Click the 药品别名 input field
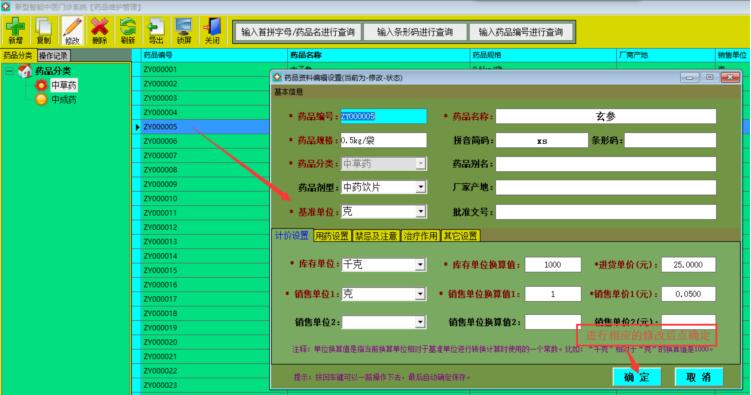 (605, 164)
